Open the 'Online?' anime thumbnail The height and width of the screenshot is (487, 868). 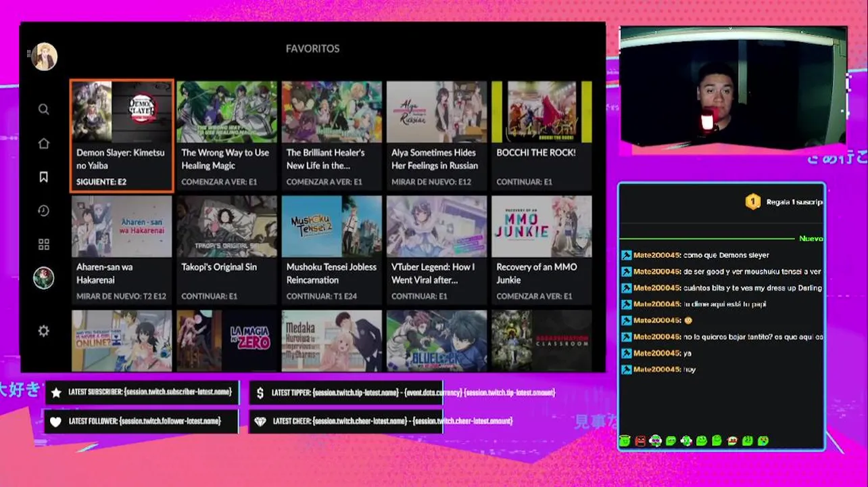(x=122, y=340)
